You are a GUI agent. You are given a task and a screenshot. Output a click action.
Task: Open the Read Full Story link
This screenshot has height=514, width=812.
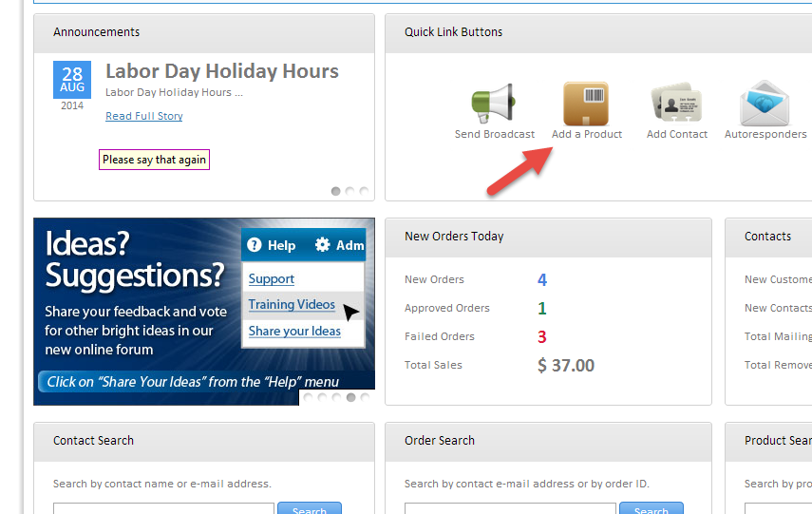pos(144,116)
